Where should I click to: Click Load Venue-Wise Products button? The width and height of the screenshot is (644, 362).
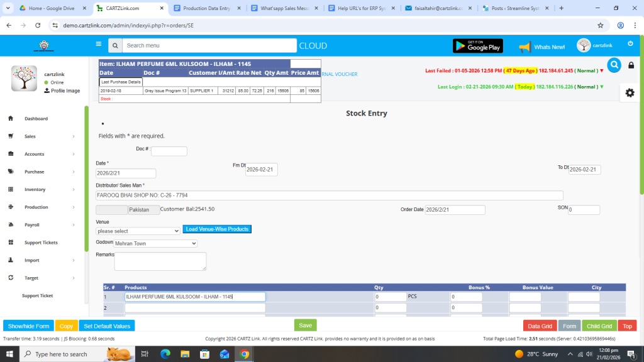coord(217,229)
